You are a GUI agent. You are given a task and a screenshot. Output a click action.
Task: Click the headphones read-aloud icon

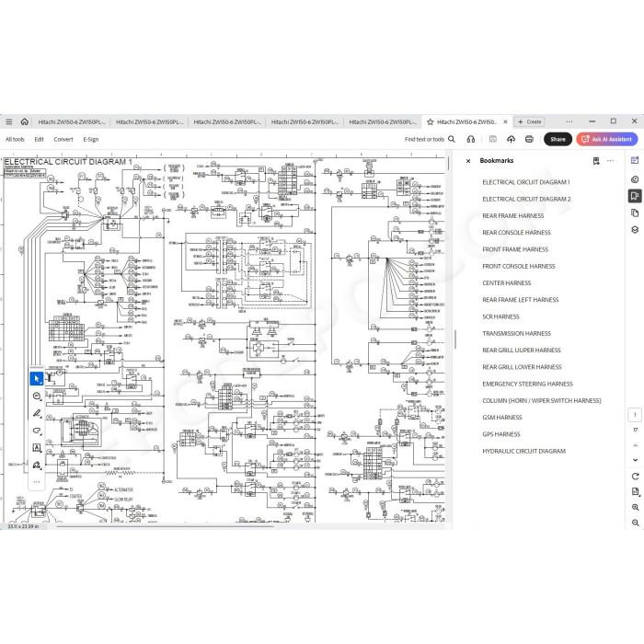[471, 139]
